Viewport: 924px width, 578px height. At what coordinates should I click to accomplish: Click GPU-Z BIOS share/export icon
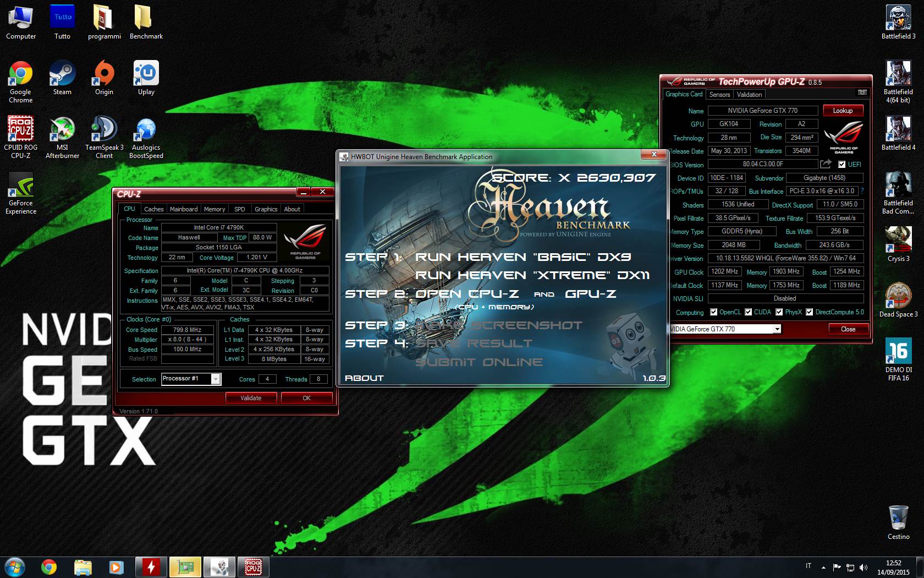coord(826,164)
